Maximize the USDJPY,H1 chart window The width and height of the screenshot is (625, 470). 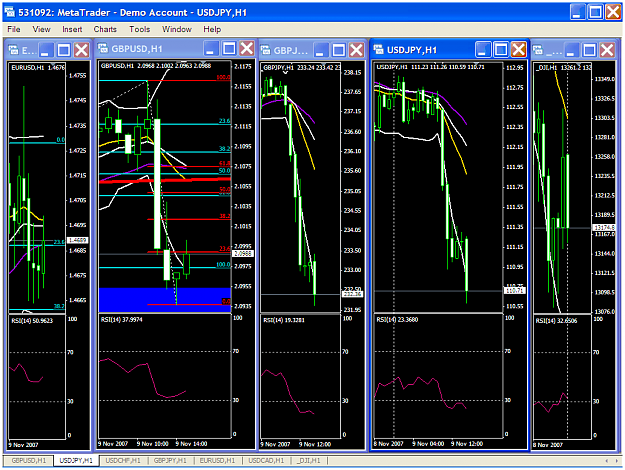coord(501,49)
